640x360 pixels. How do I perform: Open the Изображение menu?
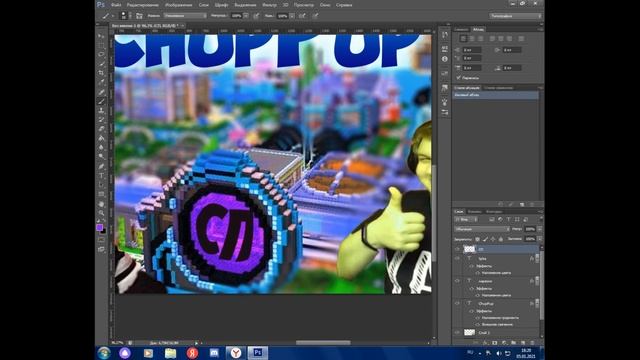[x=178, y=5]
